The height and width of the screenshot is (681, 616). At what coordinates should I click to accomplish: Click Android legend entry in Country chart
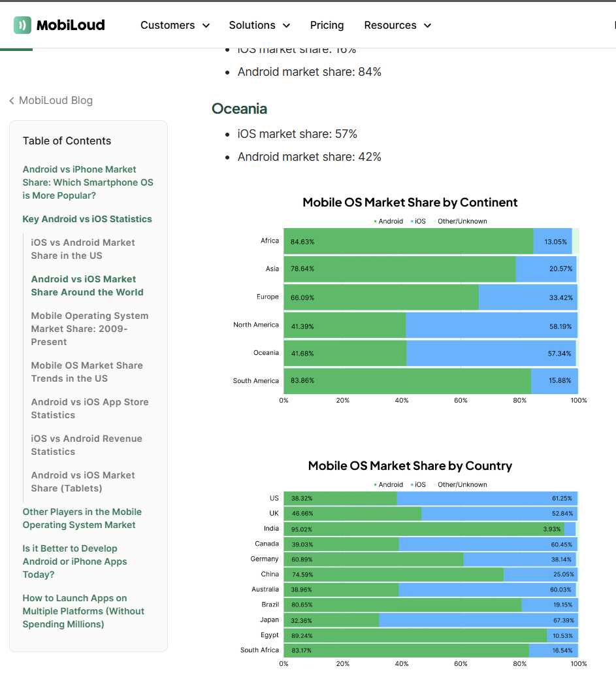pyautogui.click(x=389, y=485)
